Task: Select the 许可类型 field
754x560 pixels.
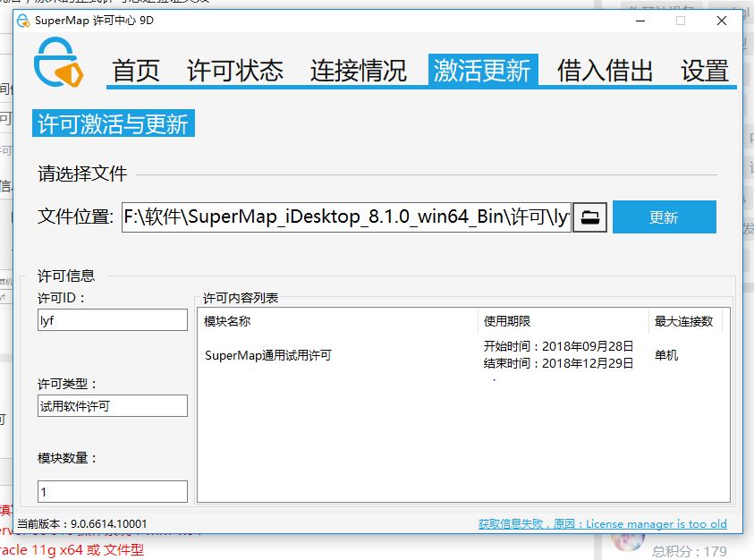Action: pyautogui.click(x=113, y=406)
